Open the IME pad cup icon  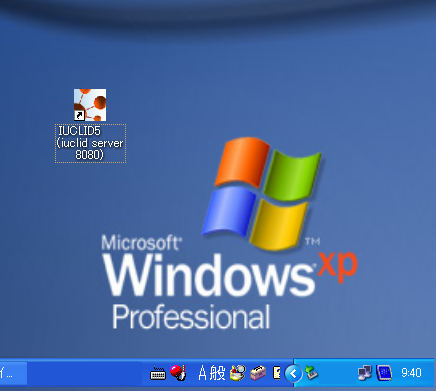coord(238,373)
